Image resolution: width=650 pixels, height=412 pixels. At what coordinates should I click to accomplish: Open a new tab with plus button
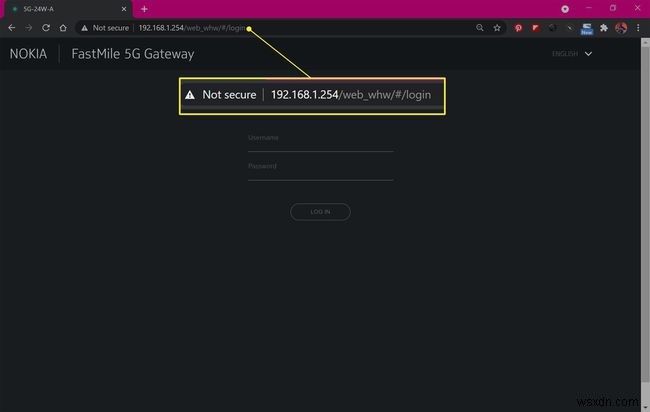144,9
